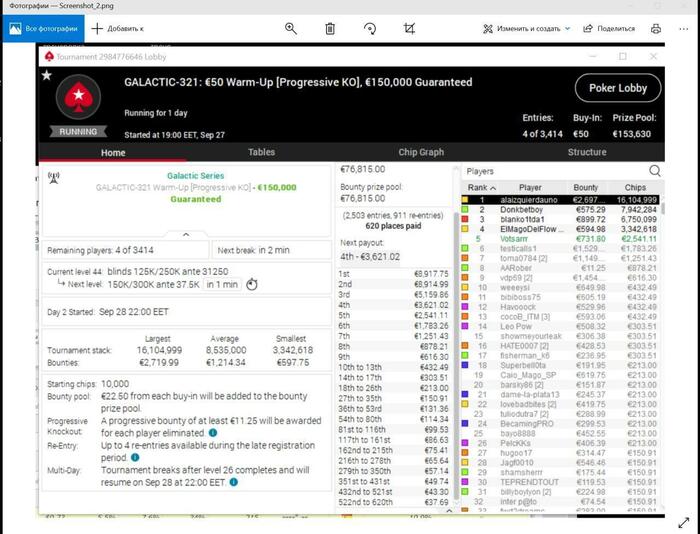Screen dimensions: 700x534
Task: Collapse the Galactic Series banner chevron
Action: [x=186, y=234]
